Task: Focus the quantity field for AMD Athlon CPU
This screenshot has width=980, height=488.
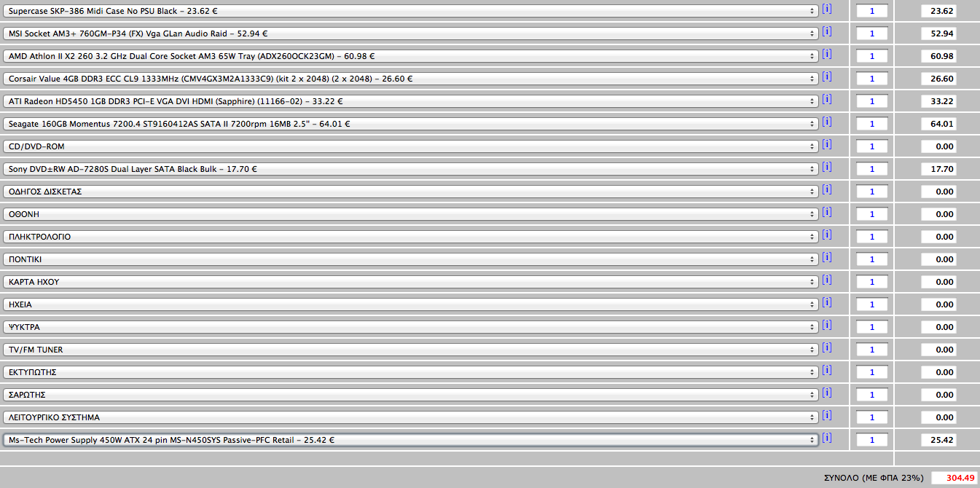Action: coord(872,56)
